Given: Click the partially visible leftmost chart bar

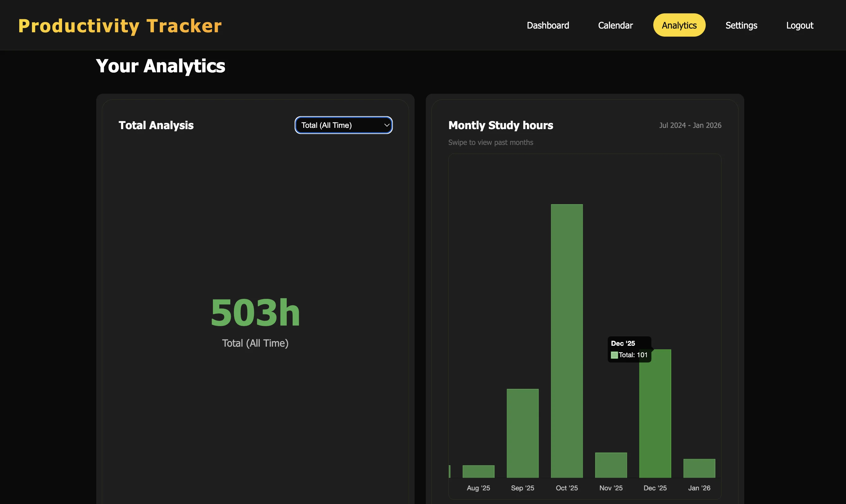Looking at the screenshot, I should [x=450, y=471].
